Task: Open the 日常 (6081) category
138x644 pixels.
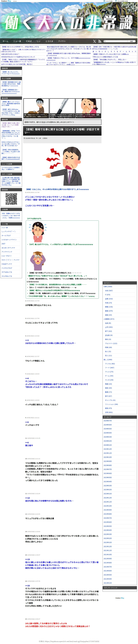Action: click(109, 412)
